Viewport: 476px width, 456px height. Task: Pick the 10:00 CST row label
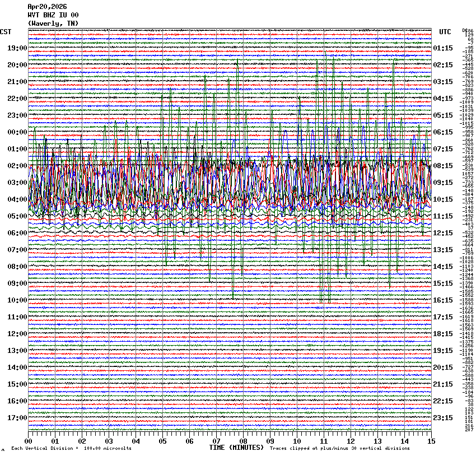click(17, 300)
